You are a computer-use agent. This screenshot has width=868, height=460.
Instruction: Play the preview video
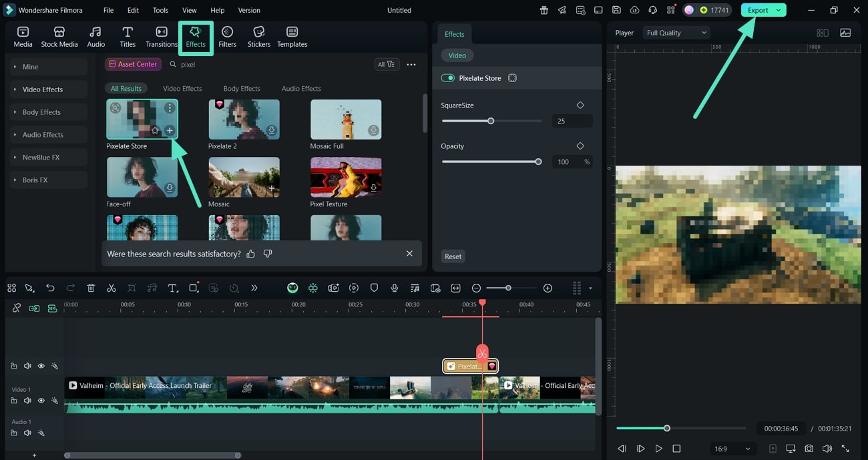click(x=658, y=449)
